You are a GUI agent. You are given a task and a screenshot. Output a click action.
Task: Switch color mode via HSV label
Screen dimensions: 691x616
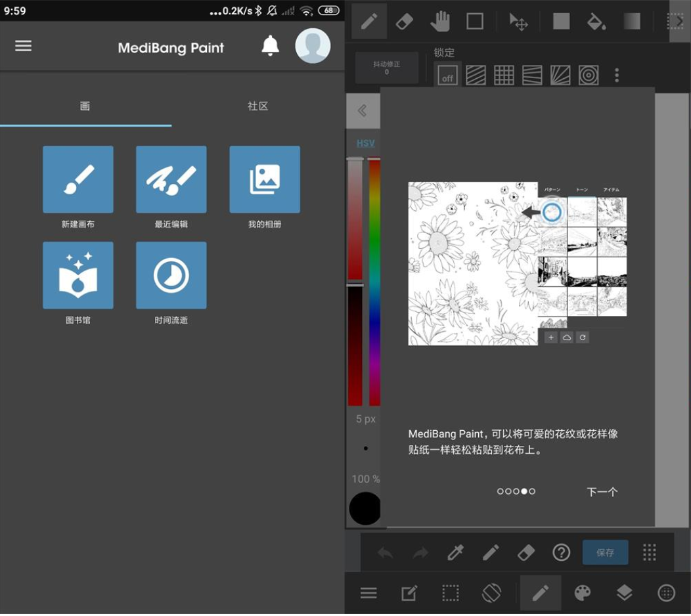[365, 143]
